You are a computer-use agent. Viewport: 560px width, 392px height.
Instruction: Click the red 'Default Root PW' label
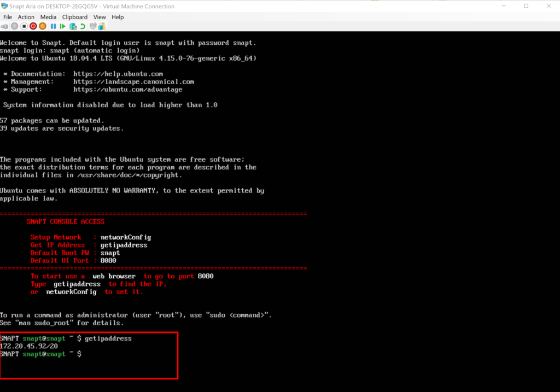pyautogui.click(x=60, y=253)
